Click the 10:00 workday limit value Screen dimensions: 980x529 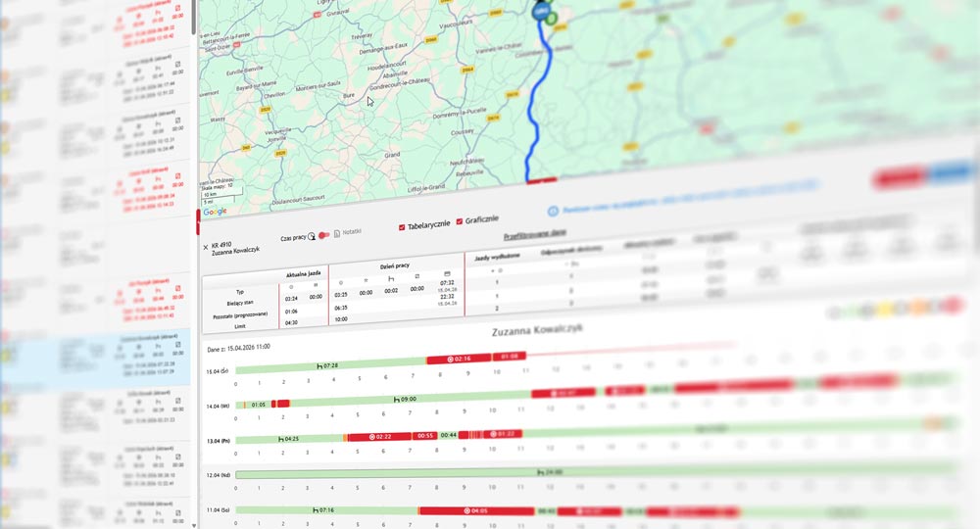click(341, 319)
